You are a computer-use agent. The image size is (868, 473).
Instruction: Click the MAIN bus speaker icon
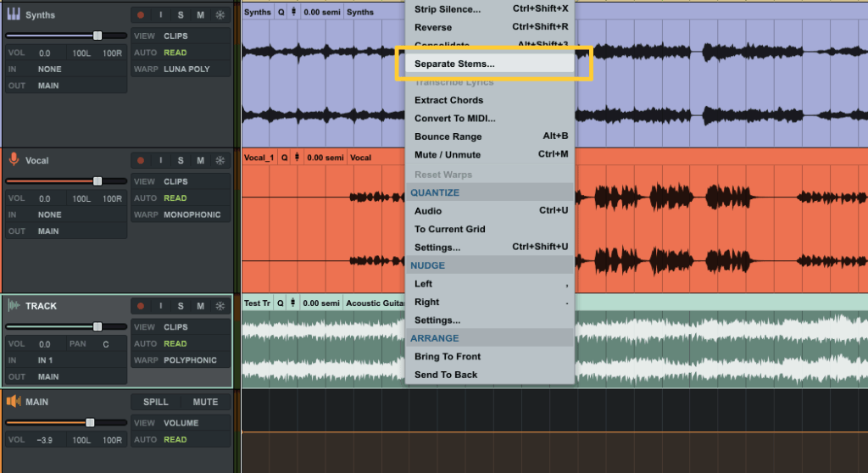(x=14, y=402)
